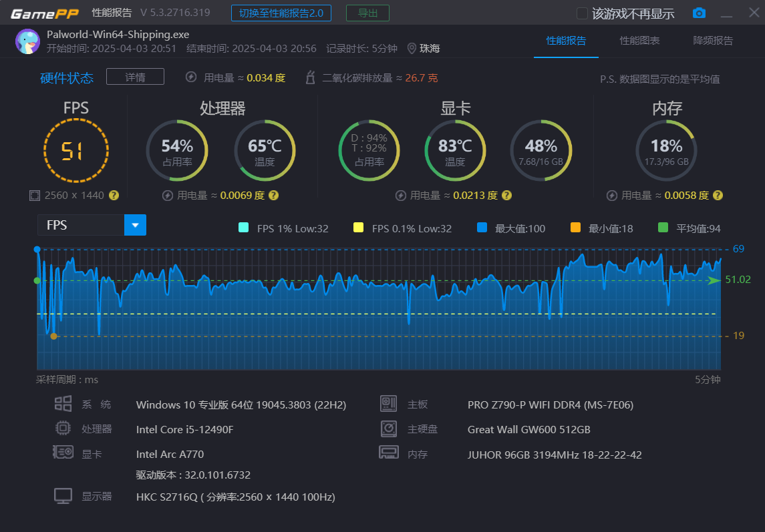
Task: Click the graphics card icon in specs
Action: [63, 453]
